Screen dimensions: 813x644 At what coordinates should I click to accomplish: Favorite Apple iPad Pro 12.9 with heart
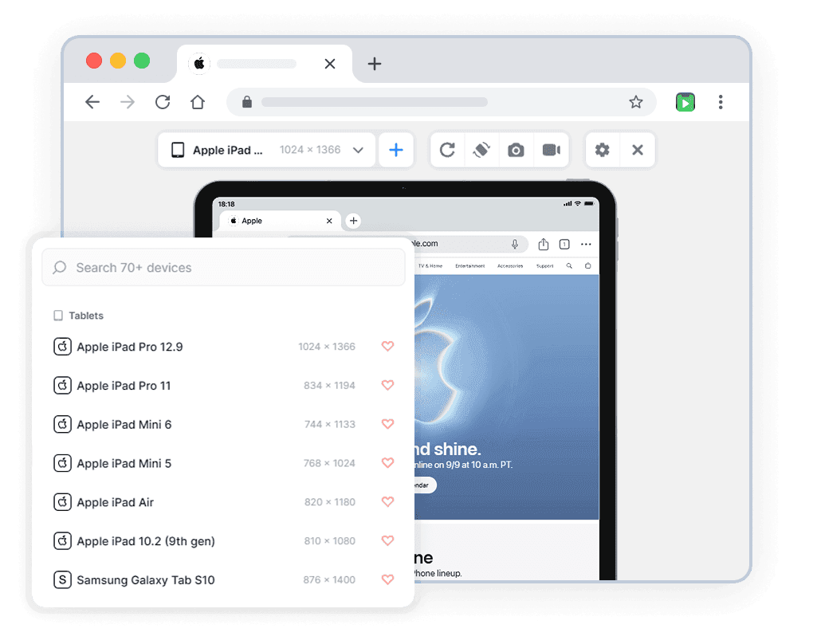pyautogui.click(x=388, y=346)
